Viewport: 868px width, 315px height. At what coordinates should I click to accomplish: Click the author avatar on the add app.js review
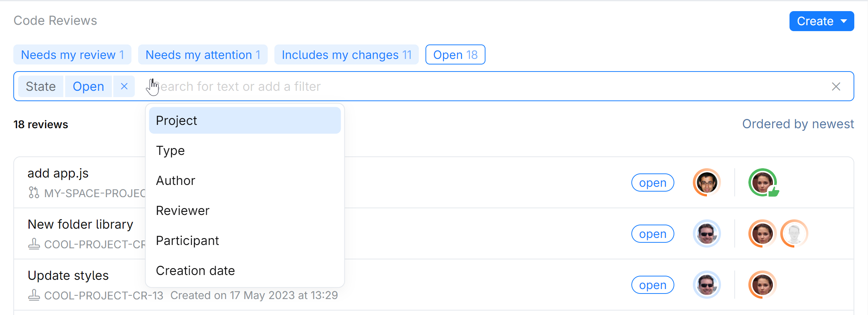707,182
